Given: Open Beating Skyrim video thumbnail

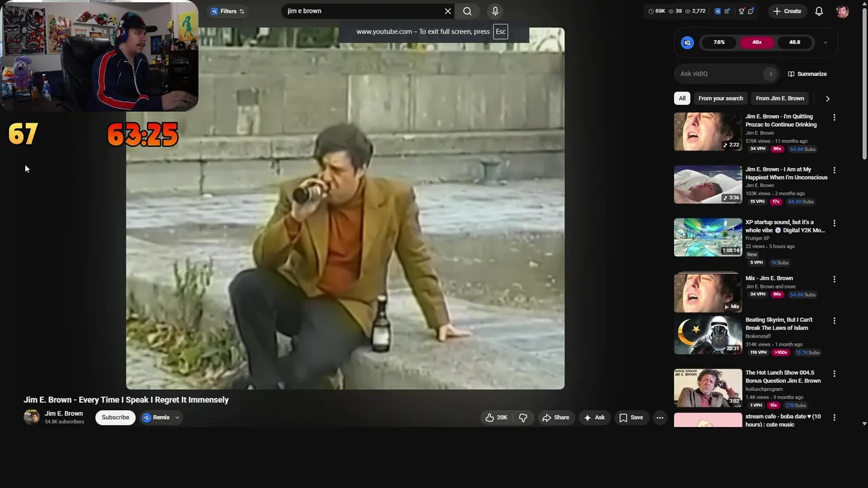Looking at the screenshot, I should pyautogui.click(x=708, y=335).
